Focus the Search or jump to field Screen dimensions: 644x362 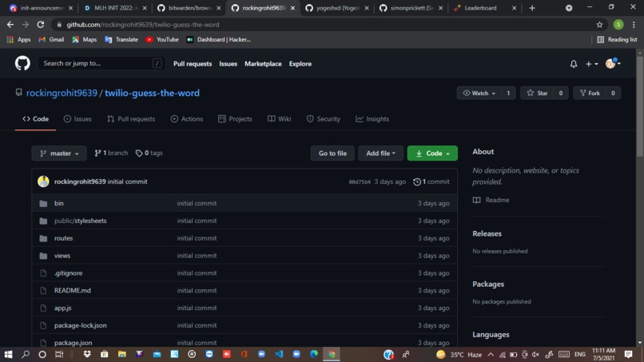click(101, 63)
